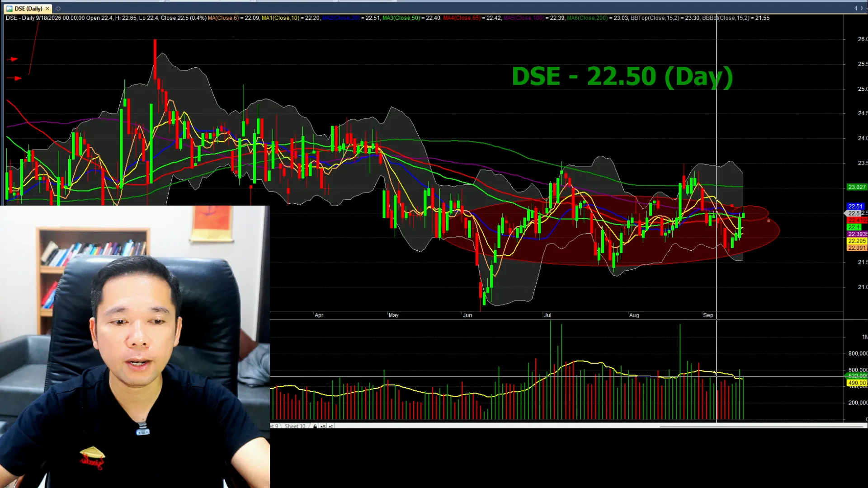Click the yellow 490,007 volume label on the axis
The width and height of the screenshot is (868, 488).
(x=857, y=383)
